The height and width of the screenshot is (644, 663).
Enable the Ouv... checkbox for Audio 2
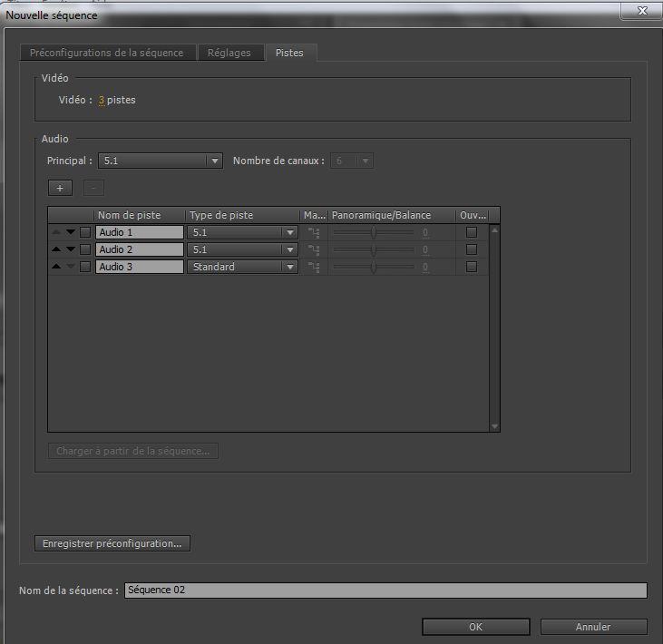tap(471, 249)
